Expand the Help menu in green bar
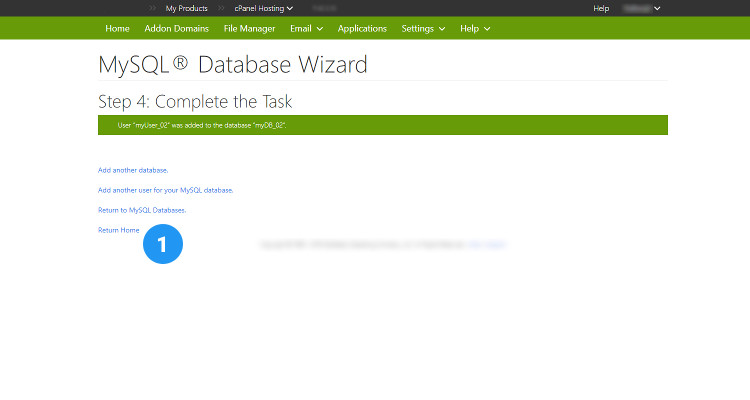 tap(475, 29)
